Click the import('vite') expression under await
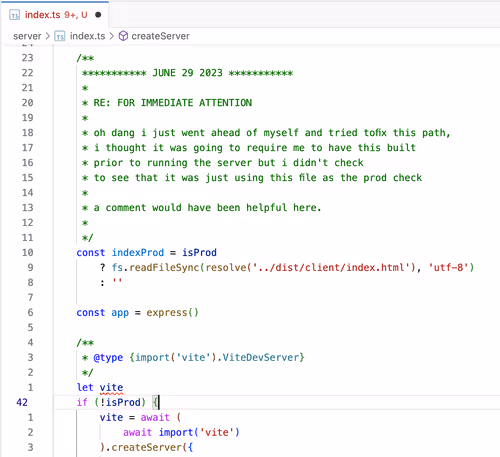 pos(199,432)
